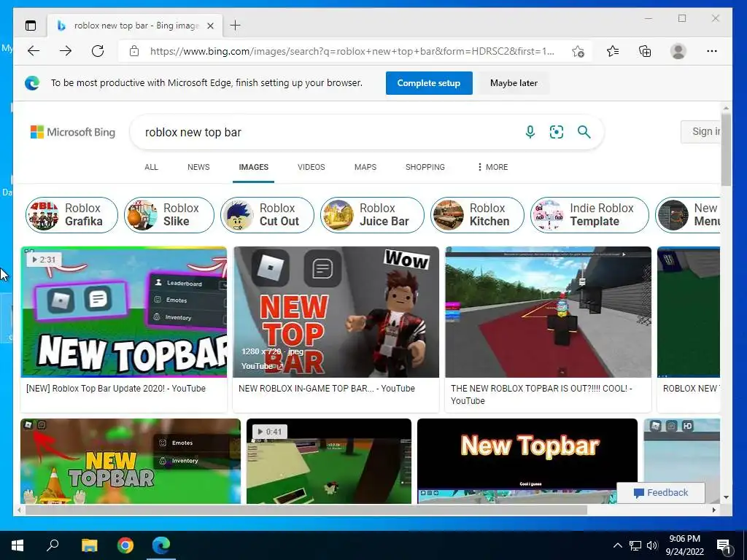Open visual search camera icon

pyautogui.click(x=557, y=132)
